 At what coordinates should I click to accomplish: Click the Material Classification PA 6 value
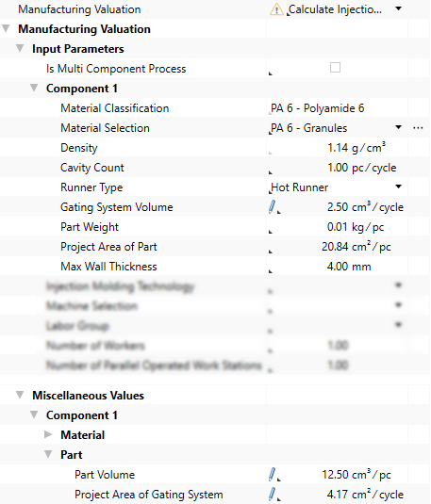point(318,108)
